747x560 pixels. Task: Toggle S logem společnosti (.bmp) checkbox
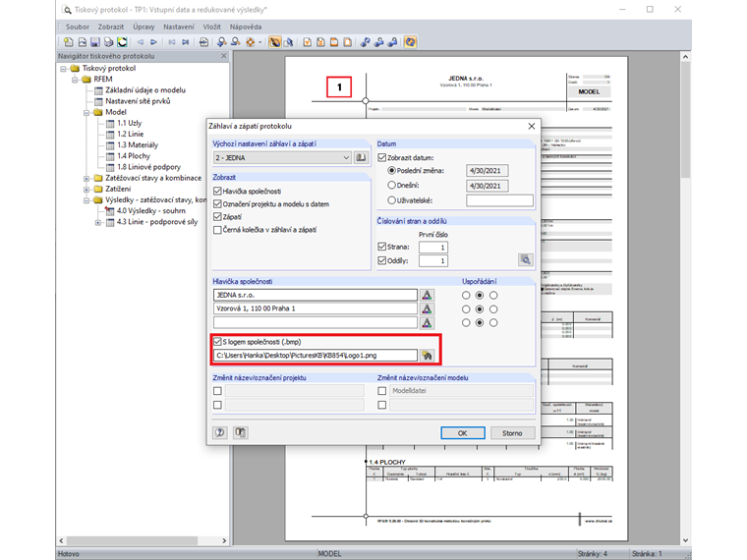218,342
